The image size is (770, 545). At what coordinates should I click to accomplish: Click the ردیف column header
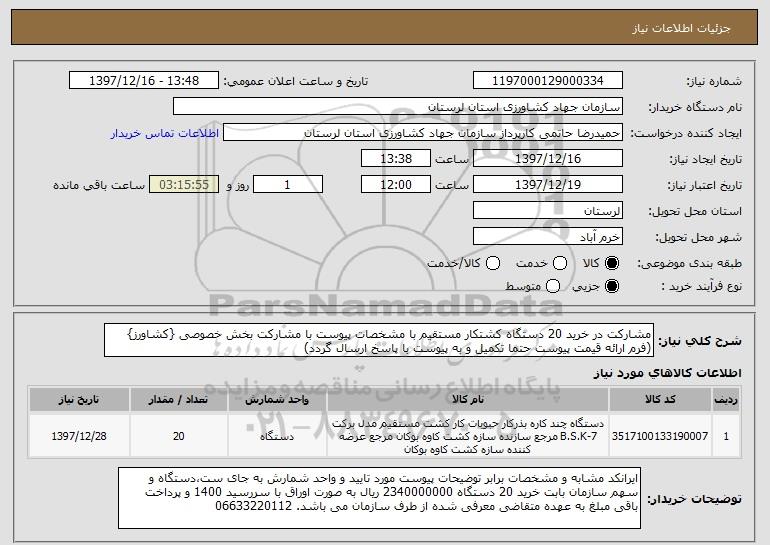click(x=726, y=400)
